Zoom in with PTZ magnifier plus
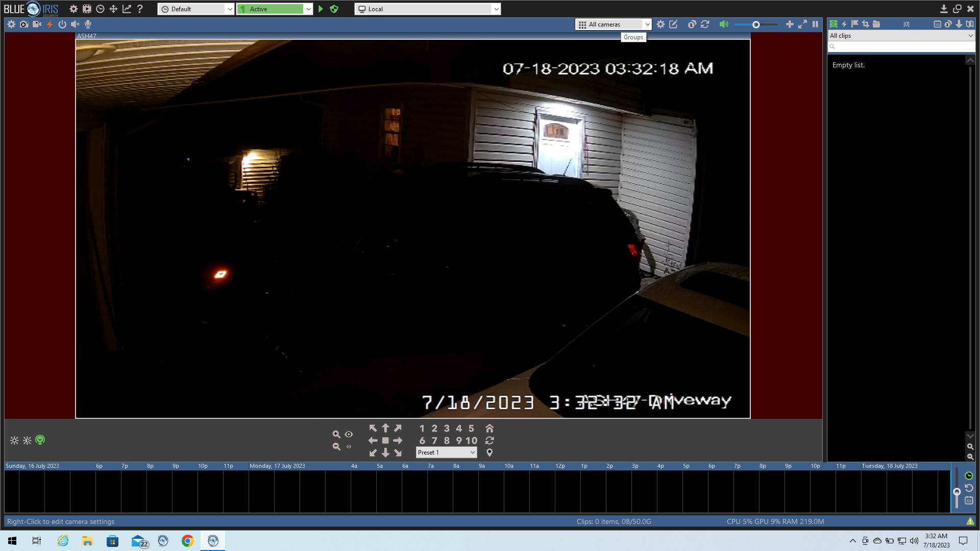Screen dimensions: 980x551 pyautogui.click(x=336, y=434)
